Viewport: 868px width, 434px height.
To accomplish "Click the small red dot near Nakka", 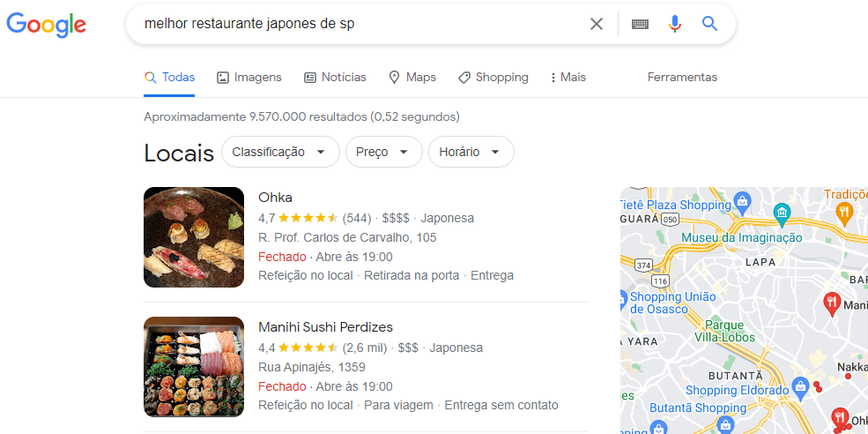I will [x=848, y=377].
